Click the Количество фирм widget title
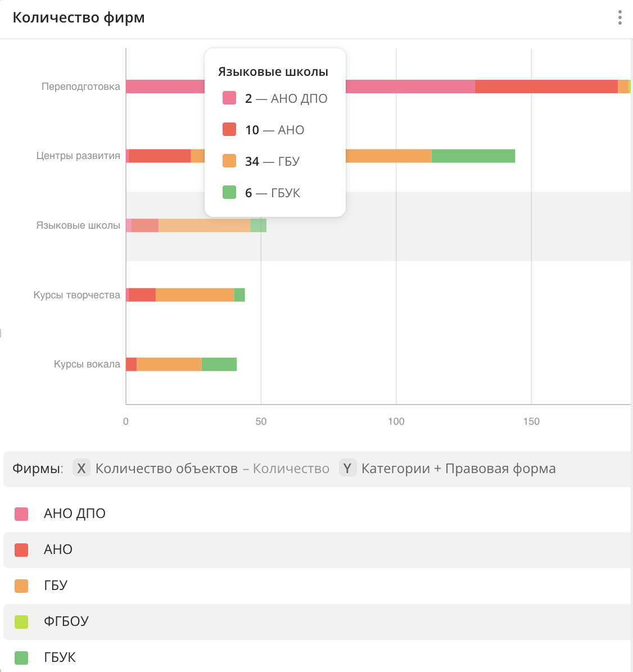 79,17
